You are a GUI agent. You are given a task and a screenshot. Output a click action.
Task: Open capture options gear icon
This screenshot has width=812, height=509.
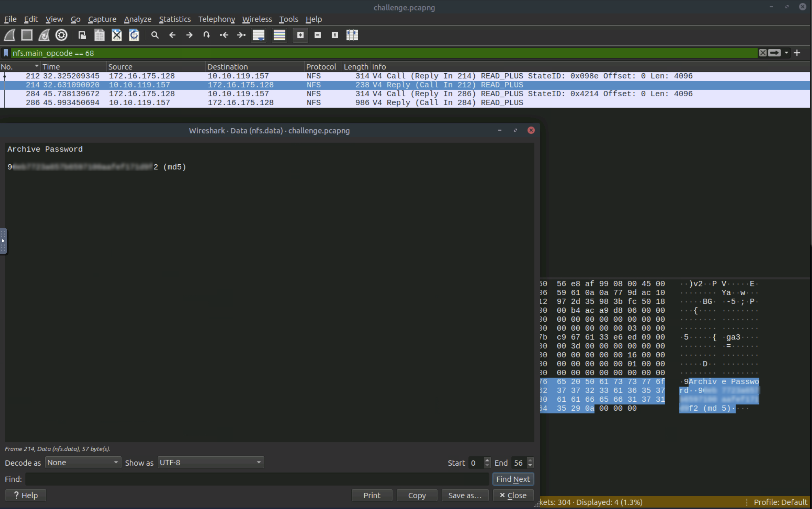(61, 35)
